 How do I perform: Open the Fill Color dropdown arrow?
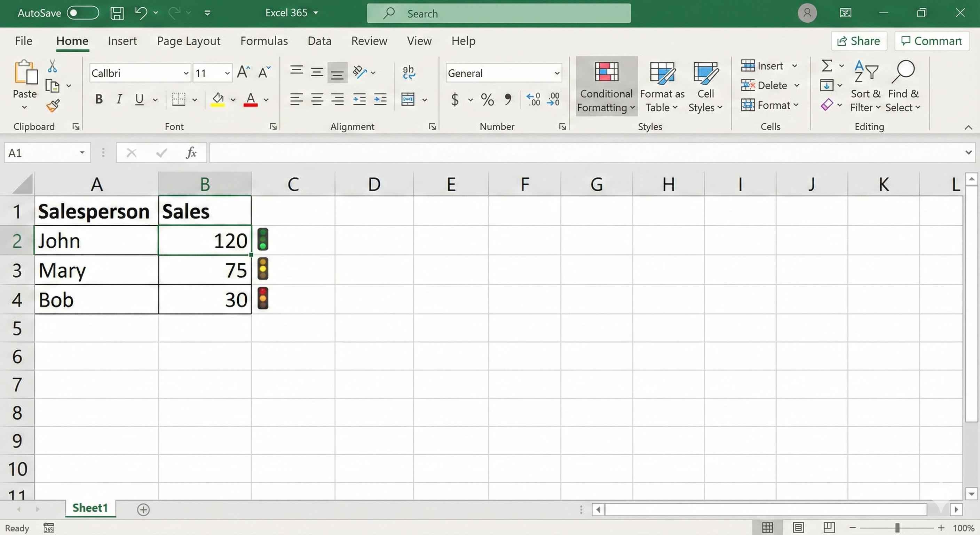pos(233,100)
